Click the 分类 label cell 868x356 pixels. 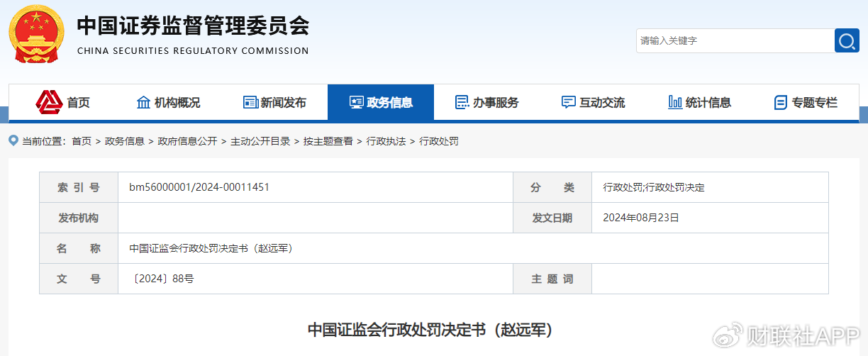[x=552, y=187]
